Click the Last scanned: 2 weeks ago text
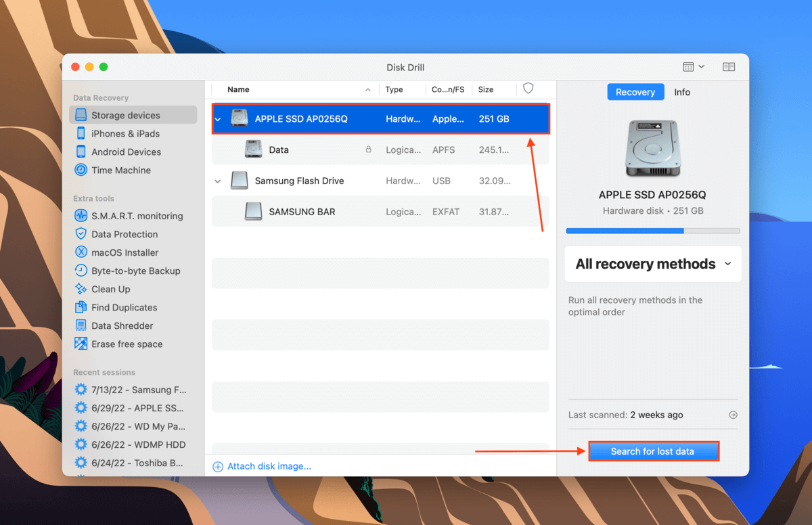Viewport: 812px width, 525px height. [x=626, y=415]
